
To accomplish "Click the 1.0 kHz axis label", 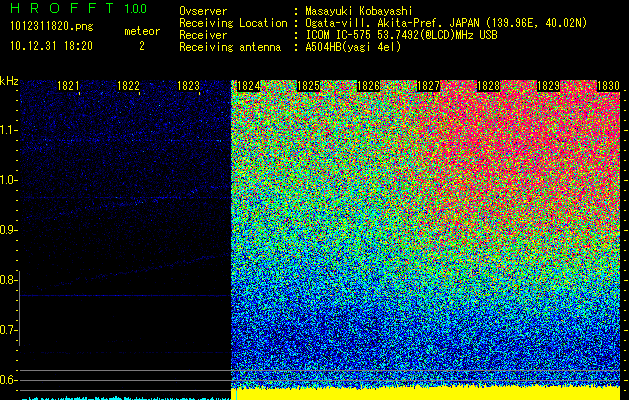I will (9, 180).
